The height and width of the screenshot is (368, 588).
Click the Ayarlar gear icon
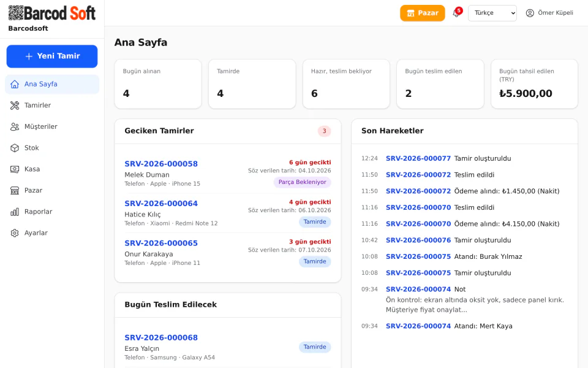[x=15, y=233]
